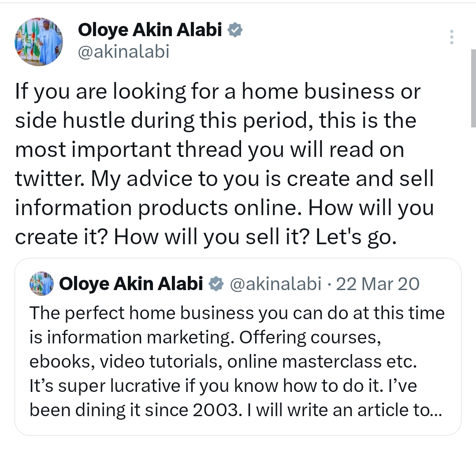Click verified badge in quoted tweet header
Screen dimensions: 476x451
(x=216, y=284)
